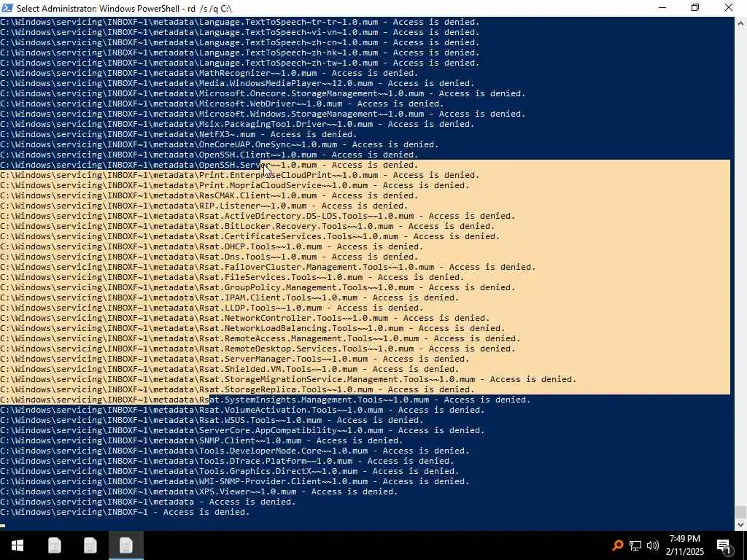Click the Rsat.BitLocker.Recovery.Tools line

pyautogui.click(x=247, y=226)
